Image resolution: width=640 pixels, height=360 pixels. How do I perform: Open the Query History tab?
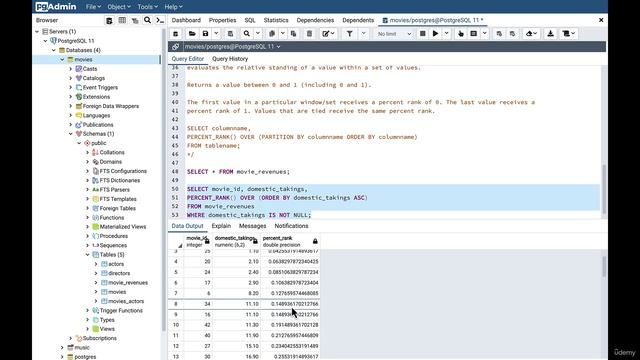click(x=230, y=59)
